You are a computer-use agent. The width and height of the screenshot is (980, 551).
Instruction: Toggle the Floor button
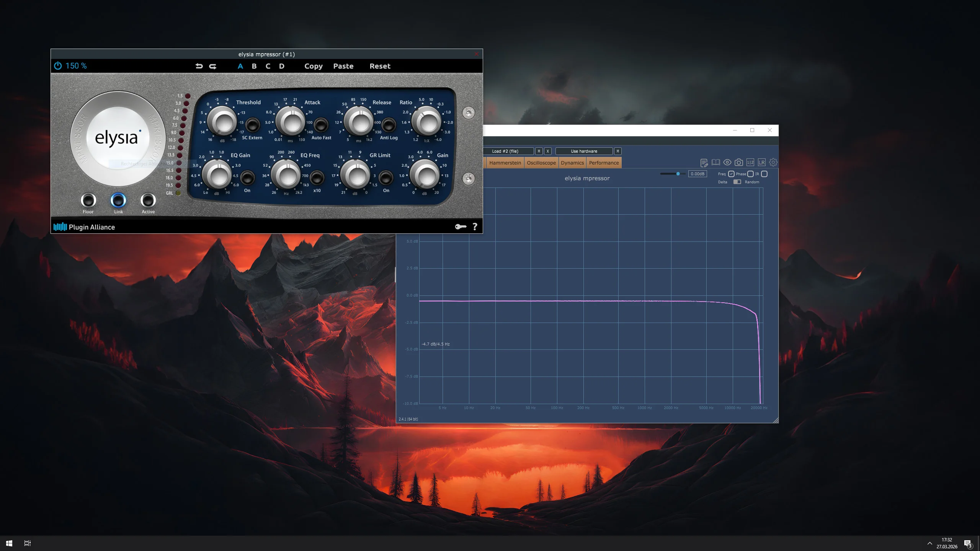coord(88,200)
